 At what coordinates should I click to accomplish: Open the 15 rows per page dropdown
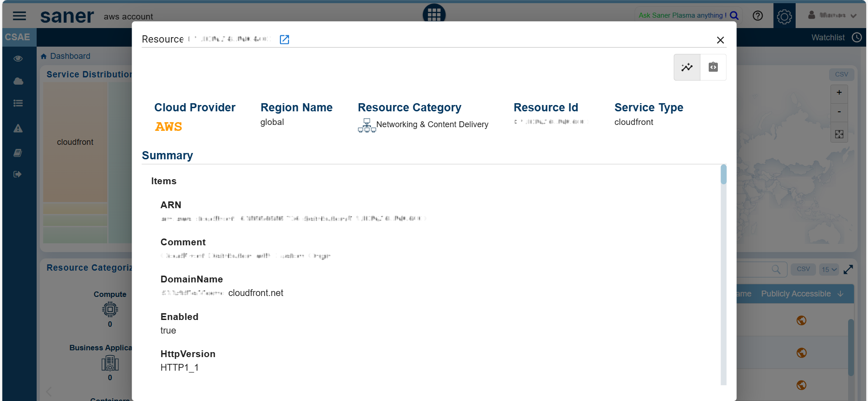[x=829, y=270]
